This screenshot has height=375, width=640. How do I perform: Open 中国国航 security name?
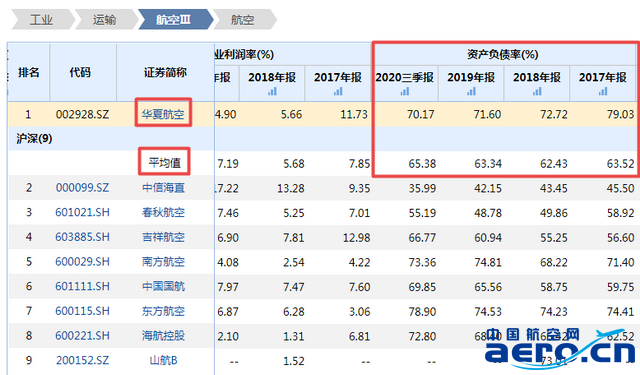pyautogui.click(x=163, y=286)
